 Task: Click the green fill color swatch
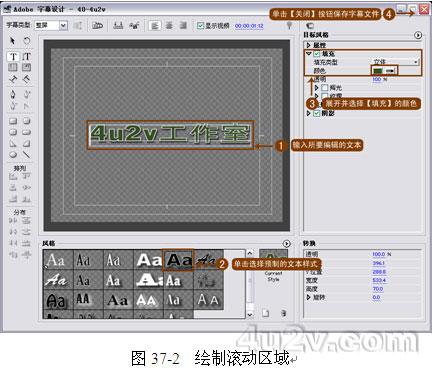[x=378, y=71]
